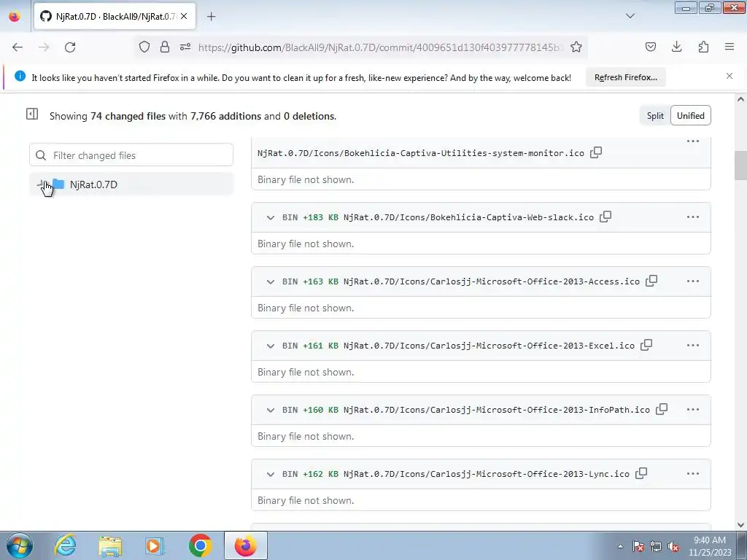747x560 pixels.
Task: Launch Google Chrome from taskbar
Action: tap(200, 545)
